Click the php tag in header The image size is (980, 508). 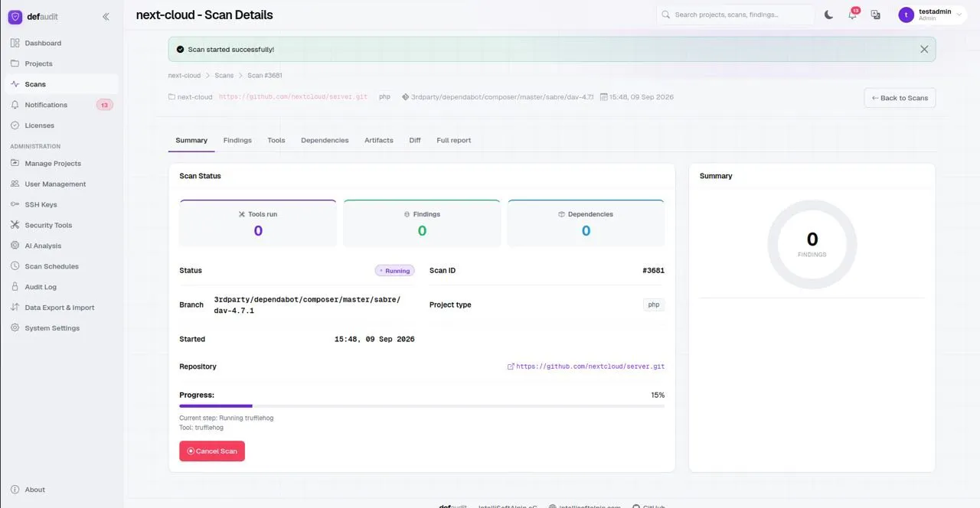click(385, 97)
